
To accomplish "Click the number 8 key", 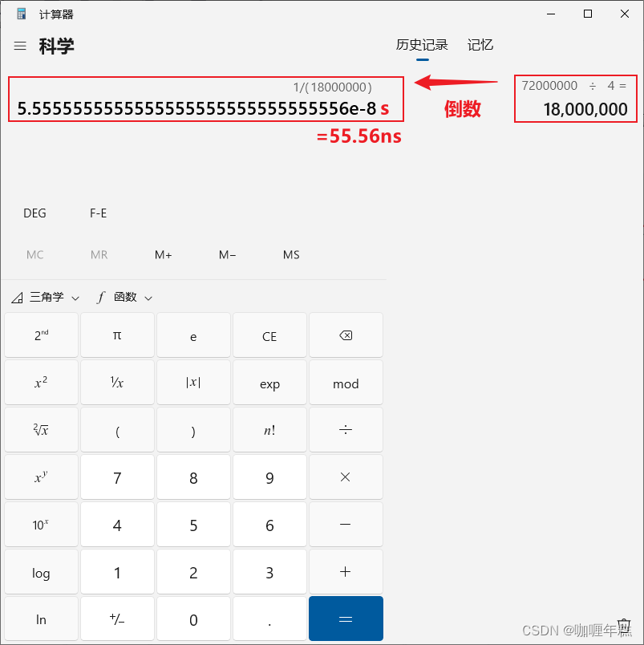I will point(193,477).
